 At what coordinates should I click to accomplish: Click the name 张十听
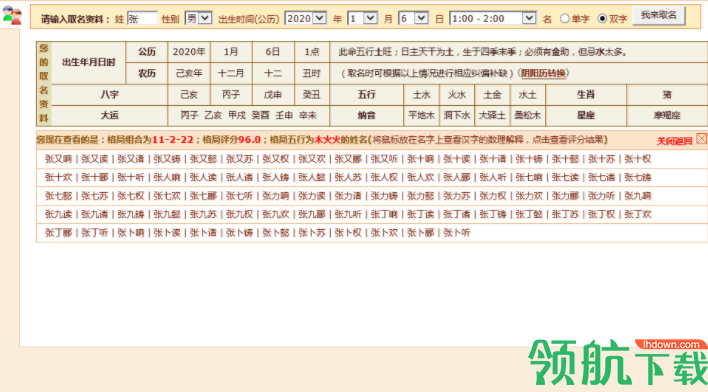tap(131, 177)
